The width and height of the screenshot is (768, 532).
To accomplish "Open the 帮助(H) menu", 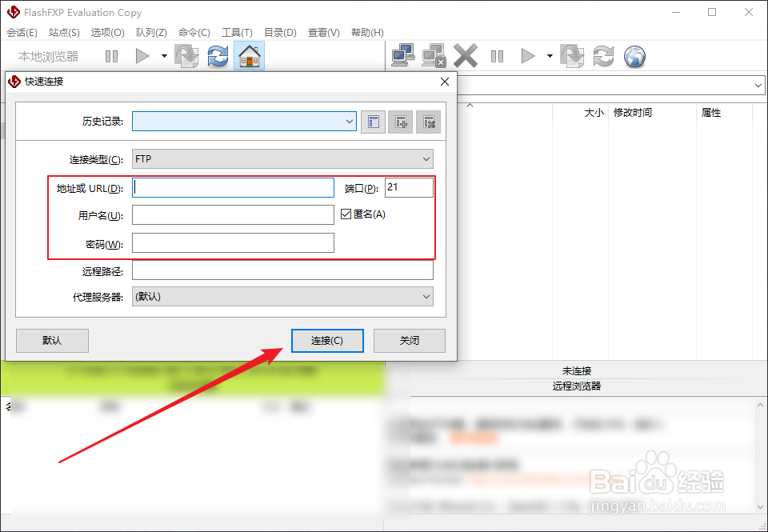I will click(x=367, y=32).
